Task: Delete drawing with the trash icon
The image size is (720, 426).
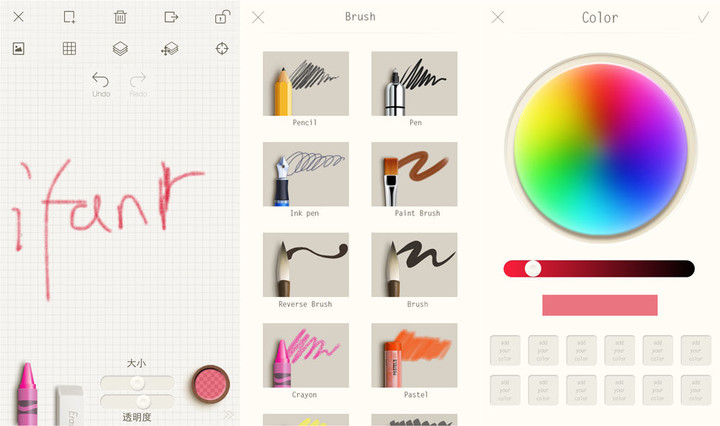Action: [120, 17]
